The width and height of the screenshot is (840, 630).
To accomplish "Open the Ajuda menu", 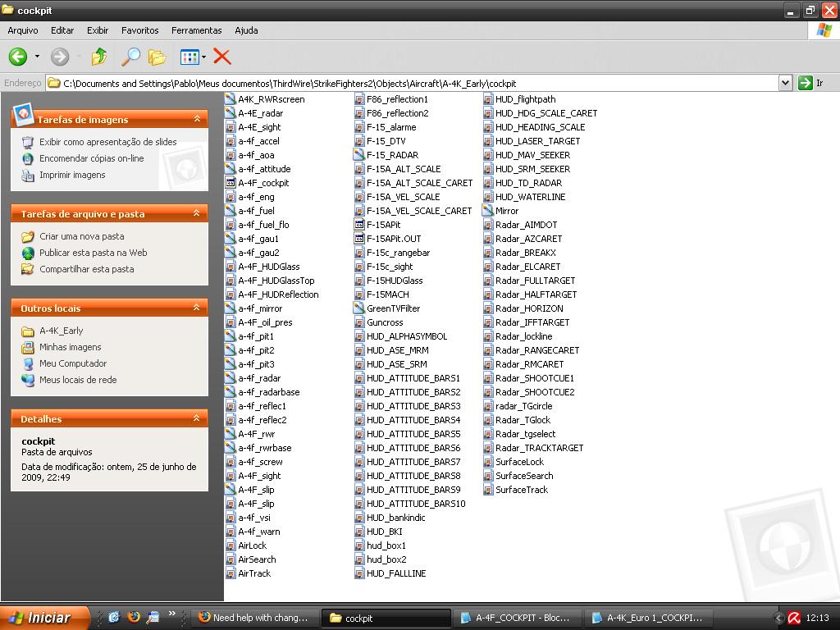I will click(x=246, y=30).
